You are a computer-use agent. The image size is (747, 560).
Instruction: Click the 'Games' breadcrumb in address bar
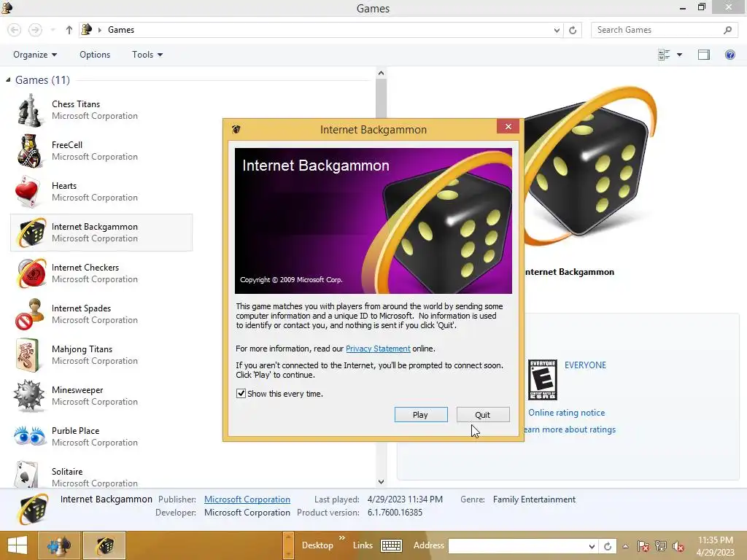point(121,30)
